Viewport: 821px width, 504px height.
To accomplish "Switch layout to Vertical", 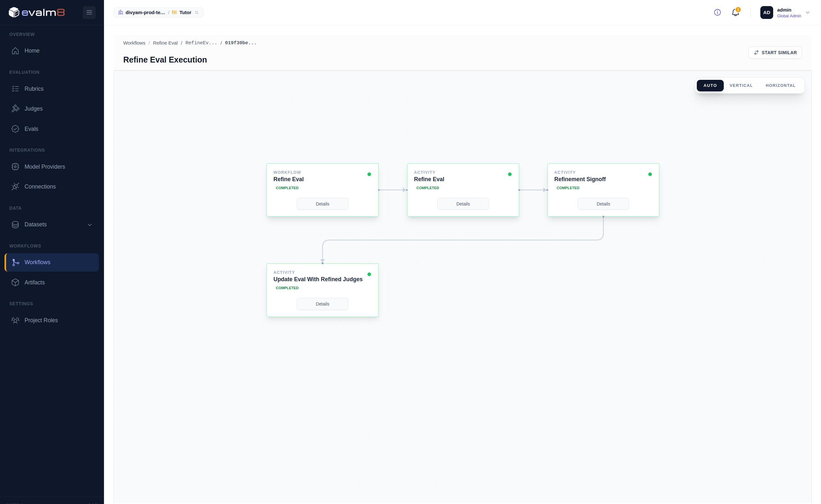I will [x=741, y=86].
